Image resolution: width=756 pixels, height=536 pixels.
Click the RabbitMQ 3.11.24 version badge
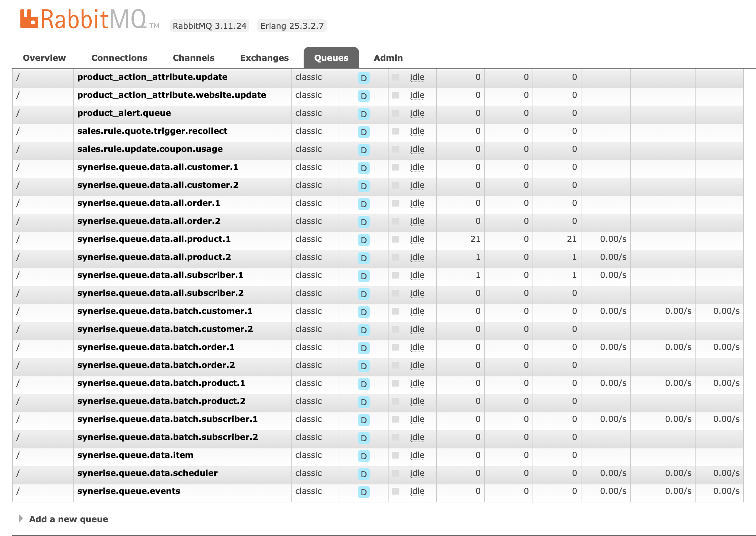tap(209, 25)
